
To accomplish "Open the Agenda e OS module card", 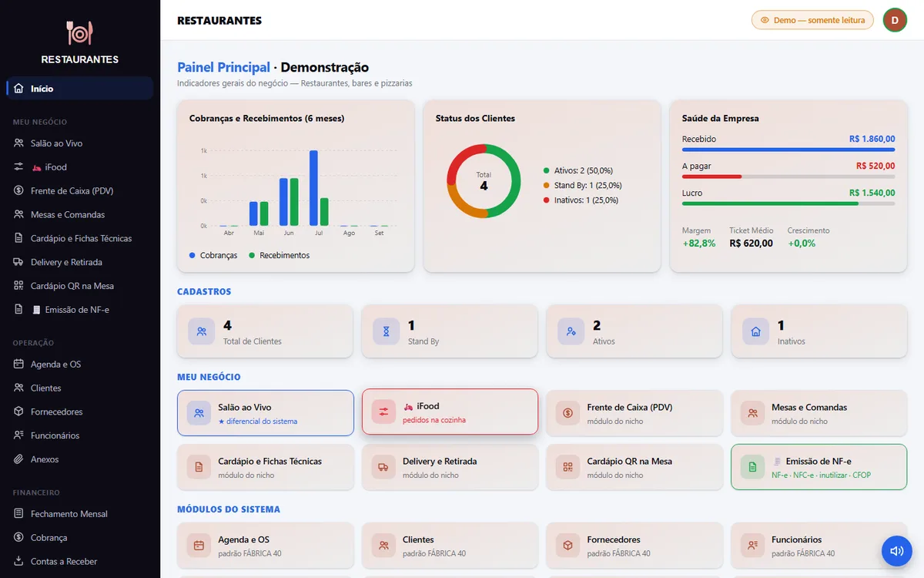I will [x=266, y=546].
